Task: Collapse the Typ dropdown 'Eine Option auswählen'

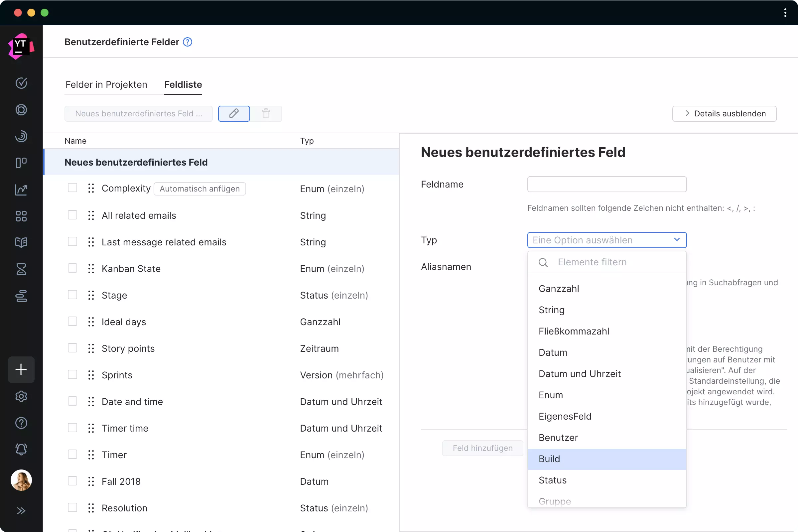Action: (x=606, y=240)
